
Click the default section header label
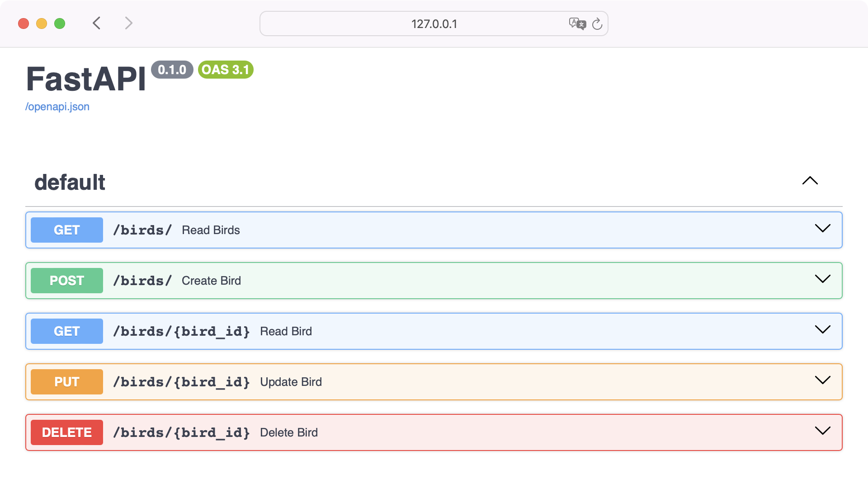pos(70,182)
